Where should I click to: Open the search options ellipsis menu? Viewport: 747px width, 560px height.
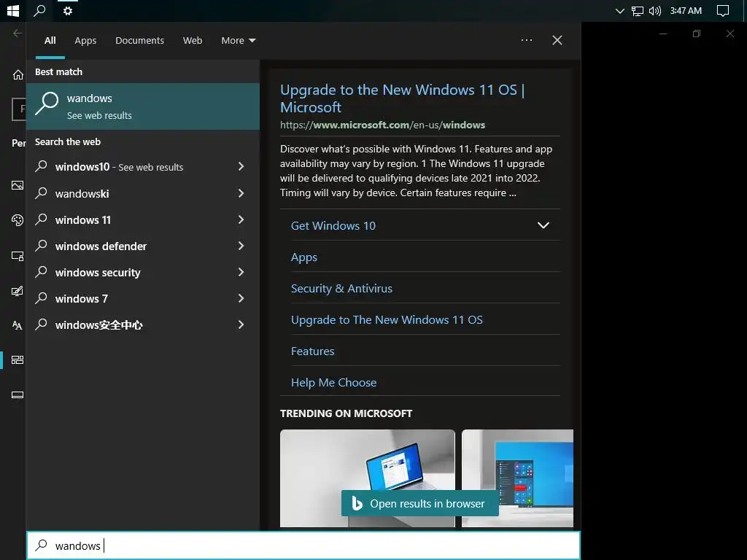pos(527,40)
